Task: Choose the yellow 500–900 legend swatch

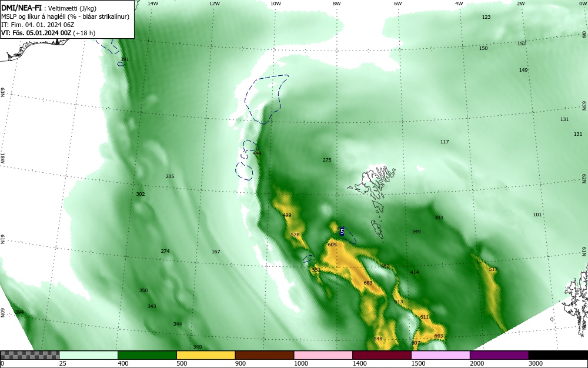Action: pyautogui.click(x=206, y=355)
